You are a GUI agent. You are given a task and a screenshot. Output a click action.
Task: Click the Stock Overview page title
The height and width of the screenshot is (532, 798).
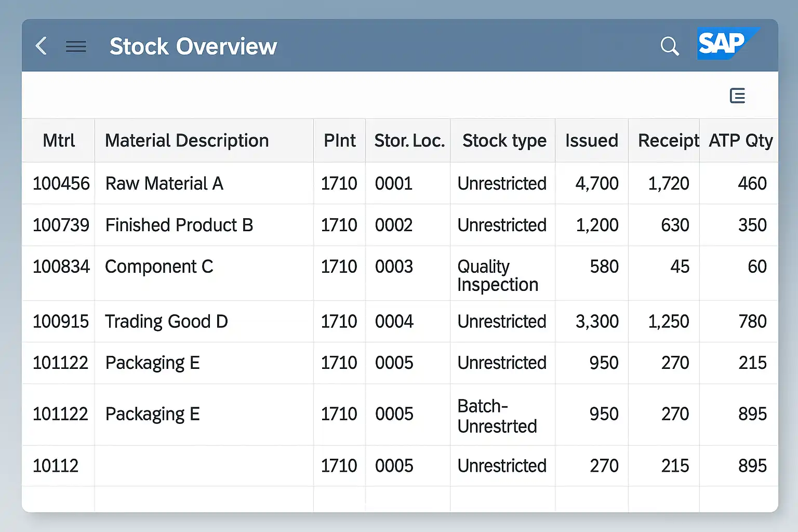(x=193, y=47)
